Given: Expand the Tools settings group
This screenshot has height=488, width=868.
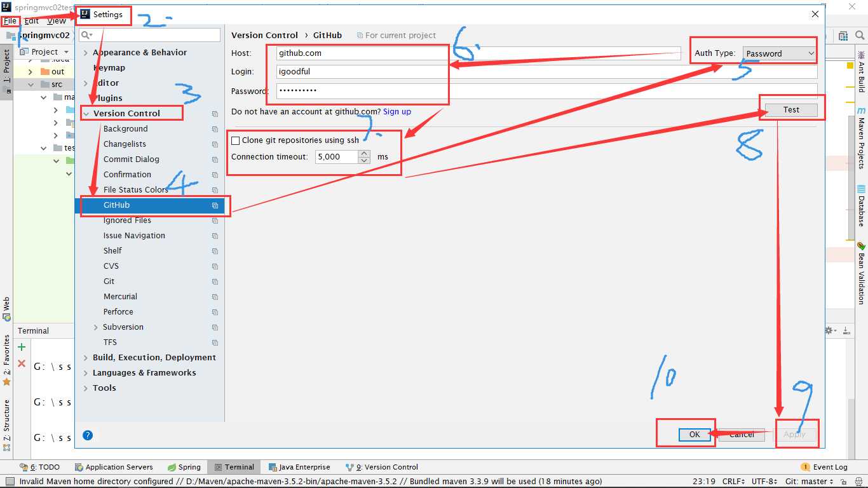Looking at the screenshot, I should (x=86, y=388).
